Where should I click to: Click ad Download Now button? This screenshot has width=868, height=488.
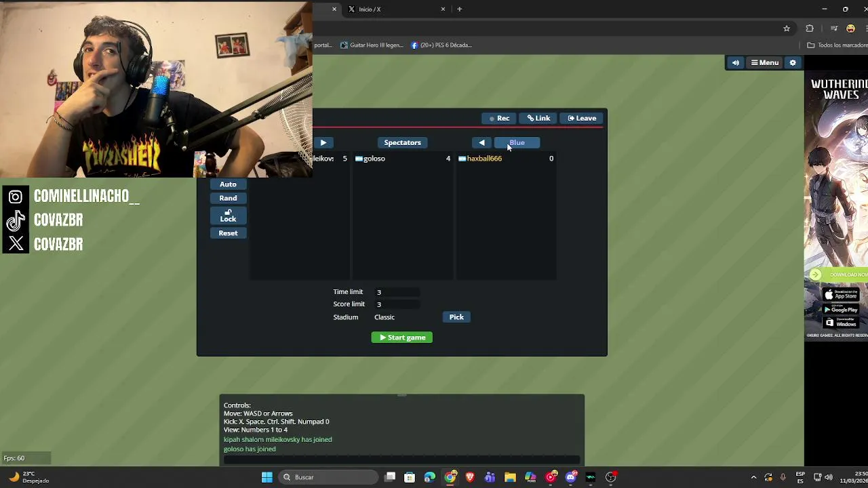(840, 274)
